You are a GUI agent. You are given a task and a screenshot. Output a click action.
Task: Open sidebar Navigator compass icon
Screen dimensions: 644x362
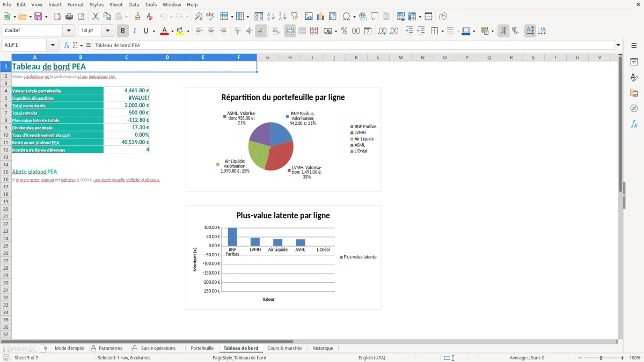point(634,108)
